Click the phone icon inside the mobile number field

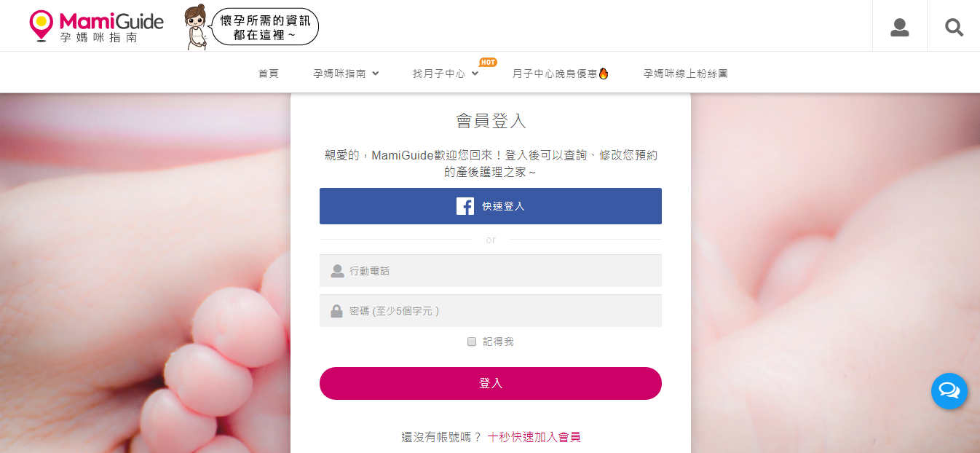[336, 270]
